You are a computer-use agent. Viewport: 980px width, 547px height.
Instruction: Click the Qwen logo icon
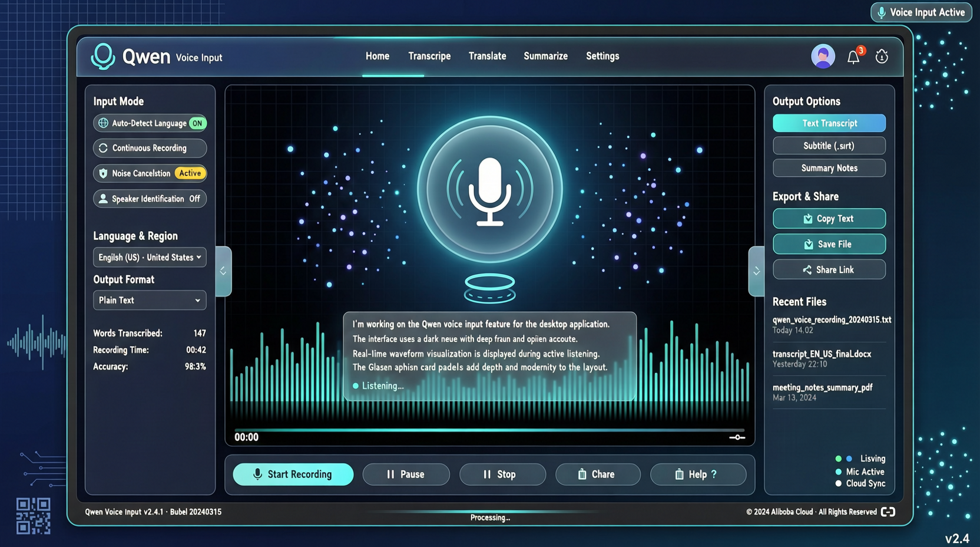point(102,57)
